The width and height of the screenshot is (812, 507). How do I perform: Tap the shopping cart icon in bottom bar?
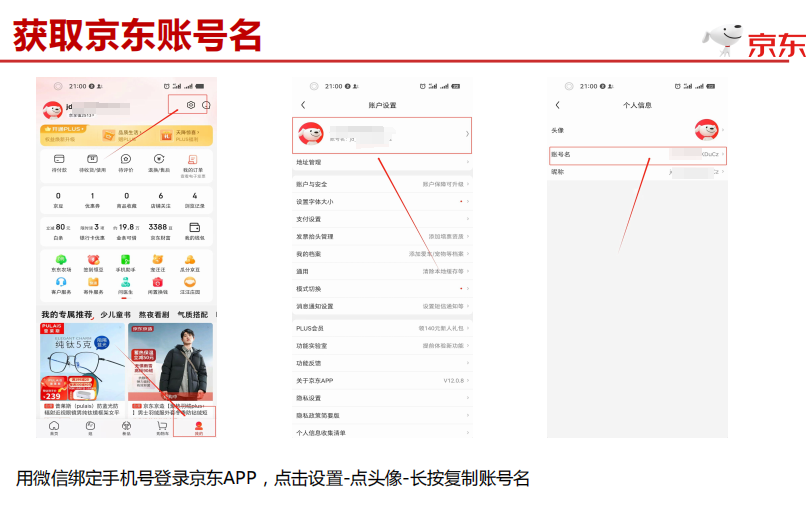(x=162, y=428)
